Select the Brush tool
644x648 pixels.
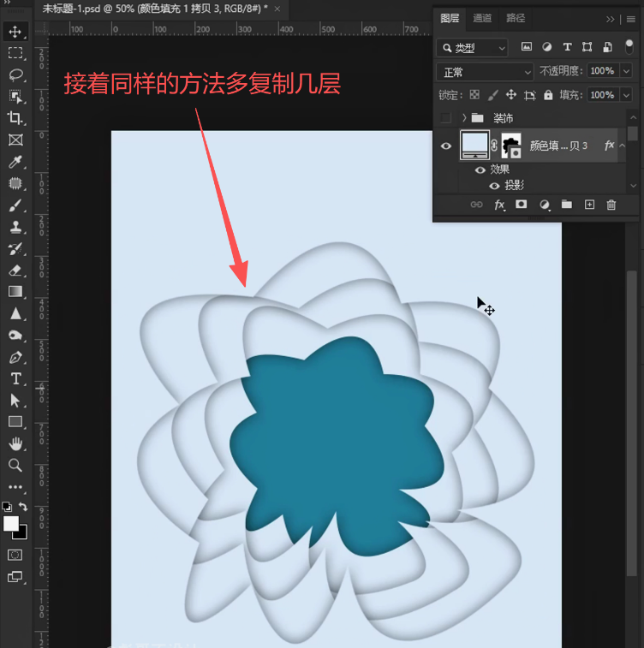[15, 205]
